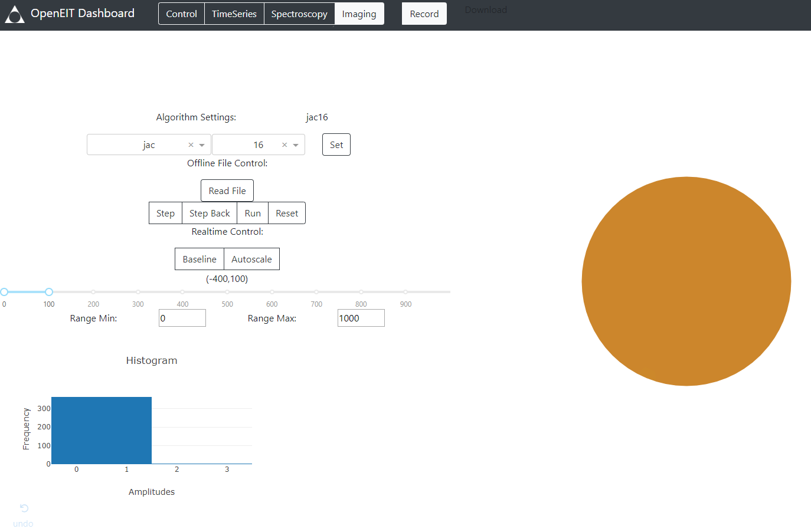Click Read File under Offline File Control
Image resolution: width=811 pixels, height=532 pixels.
227,190
